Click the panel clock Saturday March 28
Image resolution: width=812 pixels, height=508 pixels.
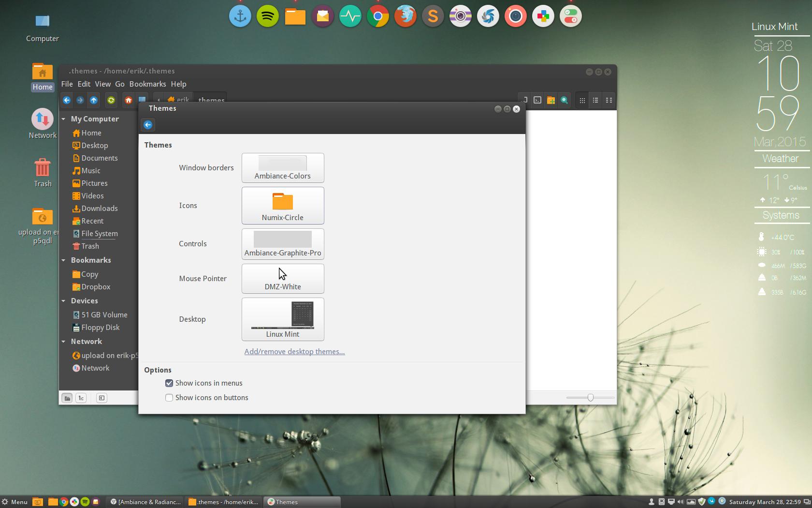(x=765, y=502)
